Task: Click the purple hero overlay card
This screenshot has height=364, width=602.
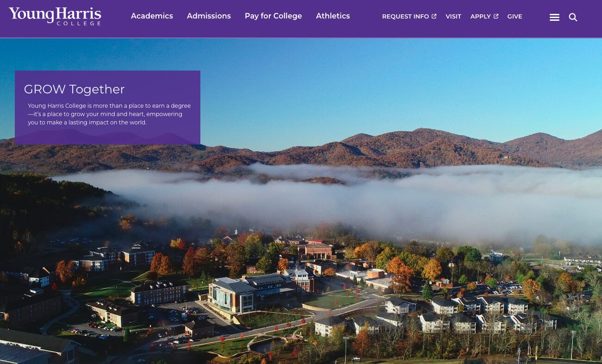Action: tap(107, 107)
